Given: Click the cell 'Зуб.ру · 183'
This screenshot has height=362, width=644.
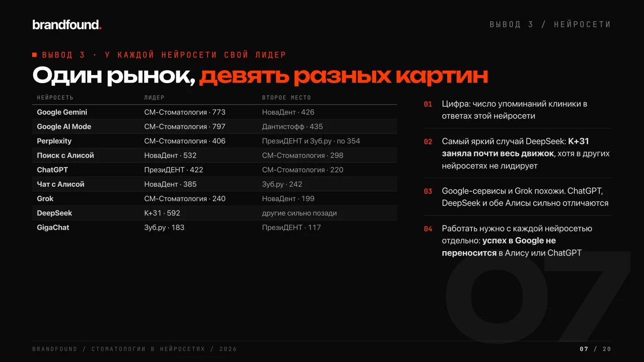Looking at the screenshot, I should [x=164, y=227].
